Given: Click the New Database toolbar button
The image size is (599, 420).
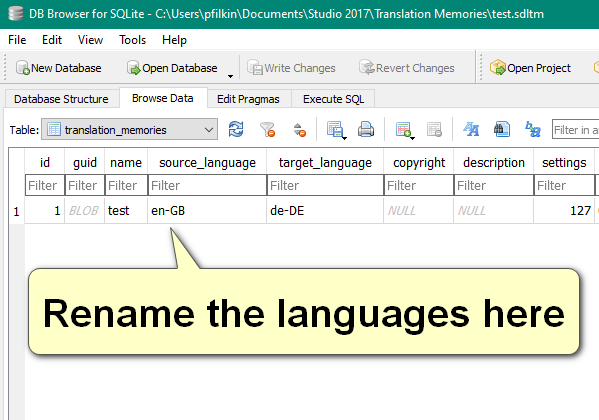Looking at the screenshot, I should pos(59,68).
